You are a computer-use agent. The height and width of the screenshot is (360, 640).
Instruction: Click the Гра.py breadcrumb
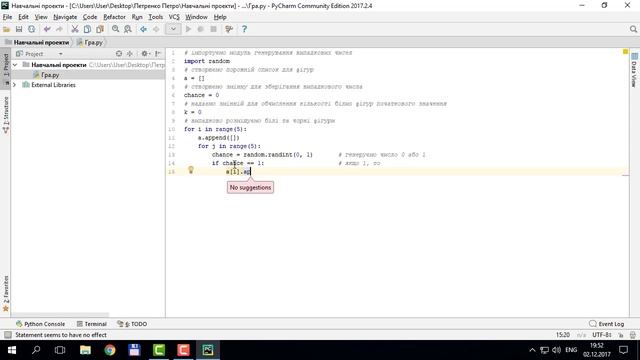(90, 42)
